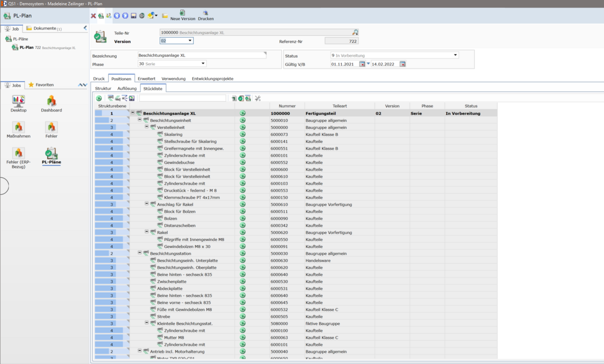The height and width of the screenshot is (364, 604).
Task: Click the save floppy disk icon
Action: [x=133, y=16]
